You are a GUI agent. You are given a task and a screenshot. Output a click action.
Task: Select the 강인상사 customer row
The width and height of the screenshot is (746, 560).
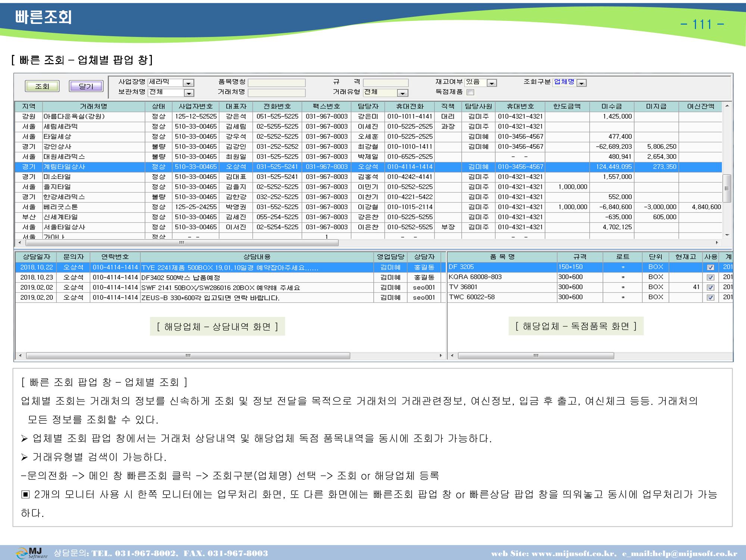[x=368, y=147]
